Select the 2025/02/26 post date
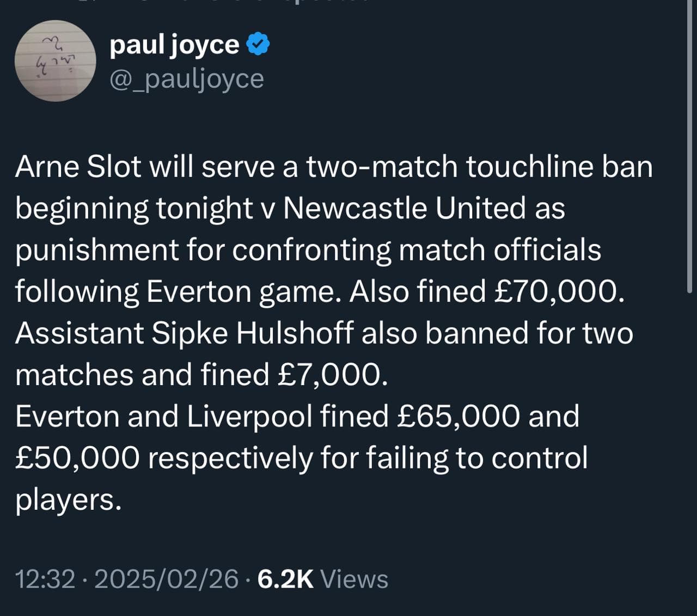Screen dimensions: 697x616 coord(167,578)
